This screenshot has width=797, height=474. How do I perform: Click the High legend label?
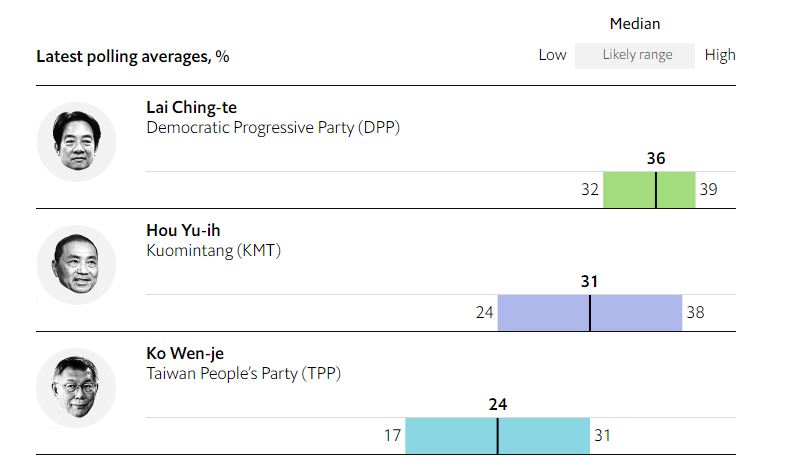720,55
